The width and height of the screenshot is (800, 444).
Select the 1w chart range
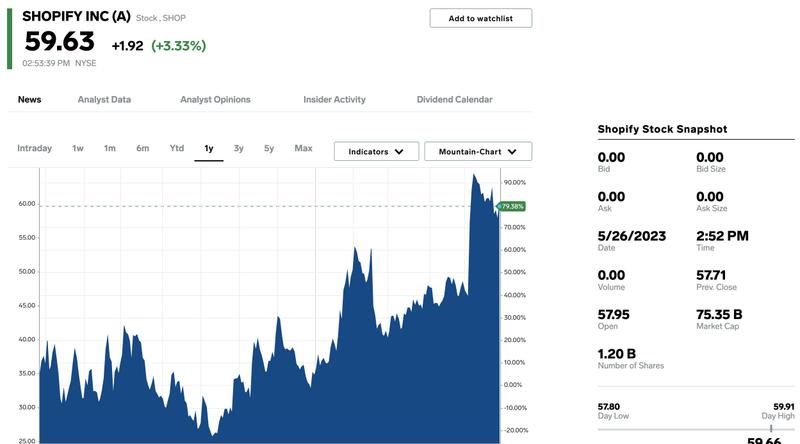(78, 148)
